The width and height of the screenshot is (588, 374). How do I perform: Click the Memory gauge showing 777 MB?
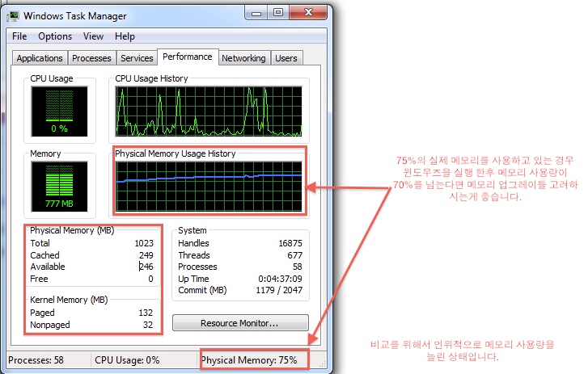pyautogui.click(x=59, y=187)
